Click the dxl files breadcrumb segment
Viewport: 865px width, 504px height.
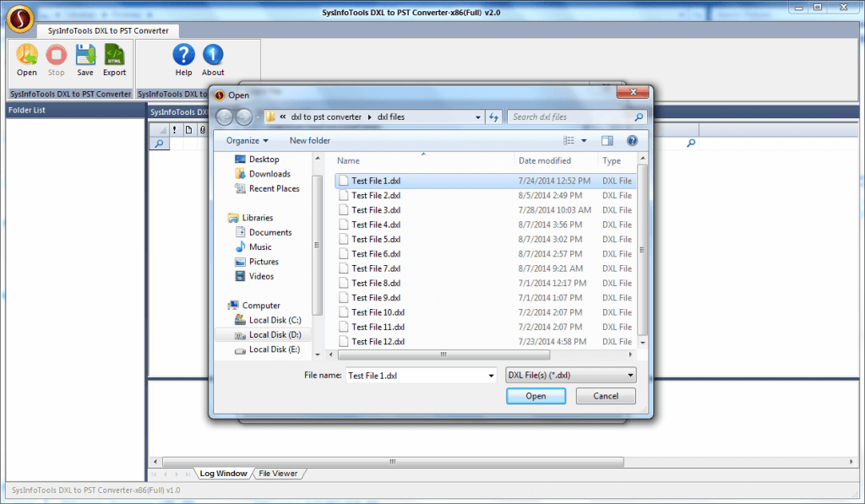[390, 117]
